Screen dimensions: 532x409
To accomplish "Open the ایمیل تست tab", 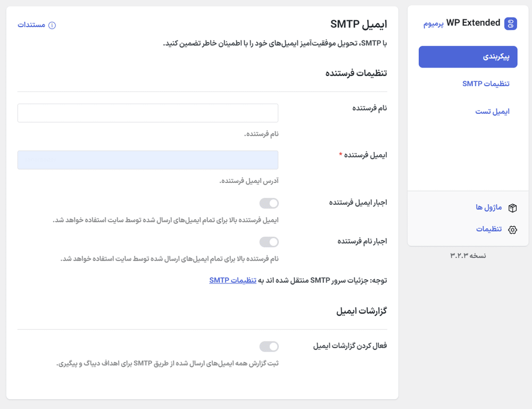I will 493,111.
